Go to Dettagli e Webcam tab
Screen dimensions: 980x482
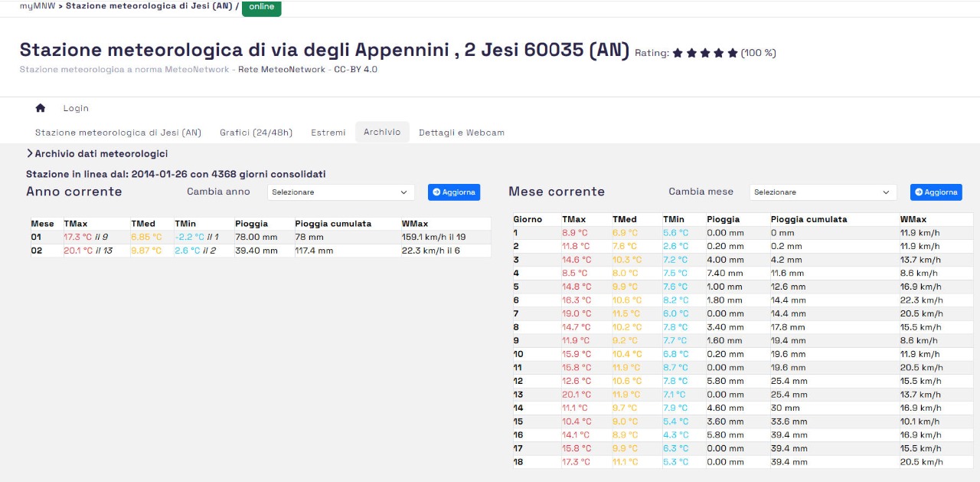[x=461, y=133]
